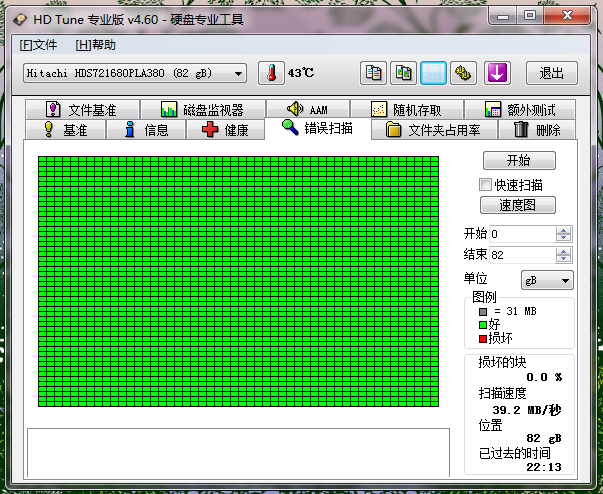Click the 43°C temperature reading
This screenshot has width=603, height=494.
tap(301, 73)
